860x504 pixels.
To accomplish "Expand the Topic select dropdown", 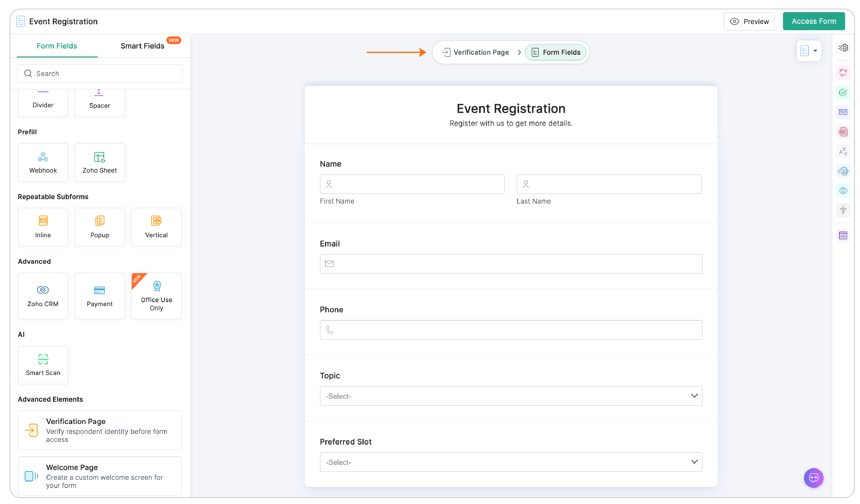I will (511, 396).
